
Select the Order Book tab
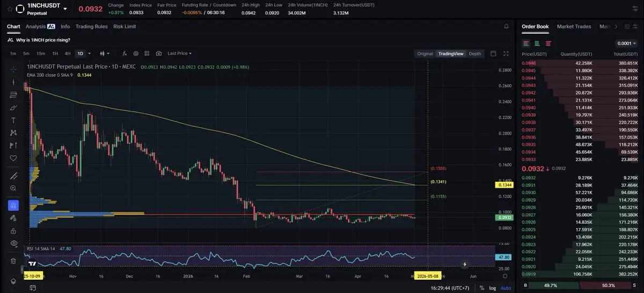point(535,26)
